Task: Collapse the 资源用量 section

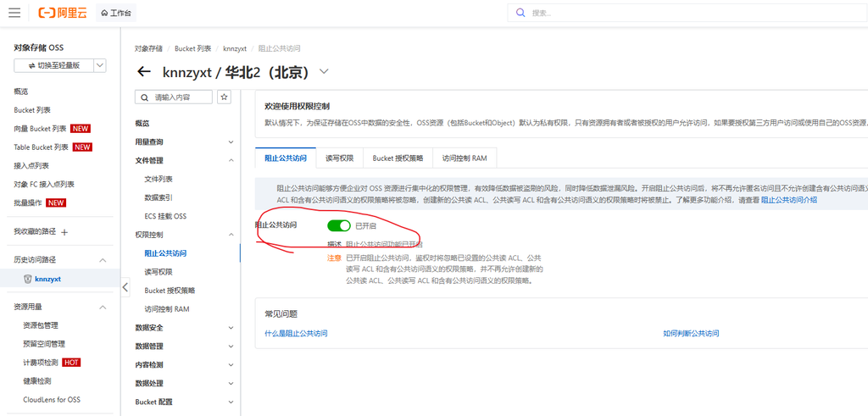Action: pos(103,307)
